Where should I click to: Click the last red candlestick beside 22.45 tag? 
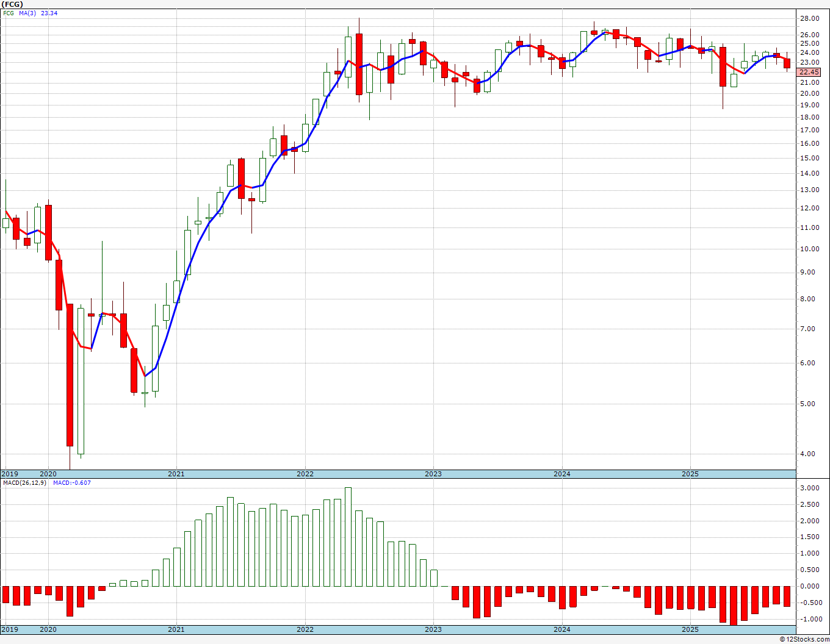coord(787,63)
